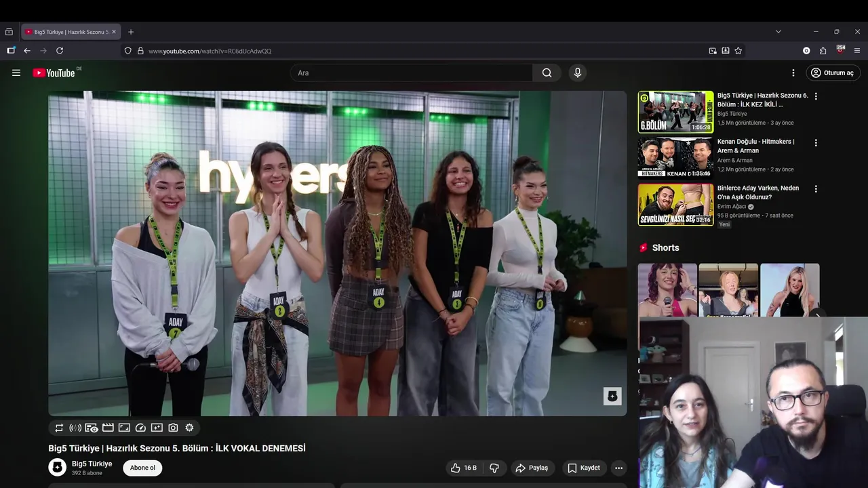Open the Arem & Arman channel name
This screenshot has height=488, width=868.
point(735,161)
